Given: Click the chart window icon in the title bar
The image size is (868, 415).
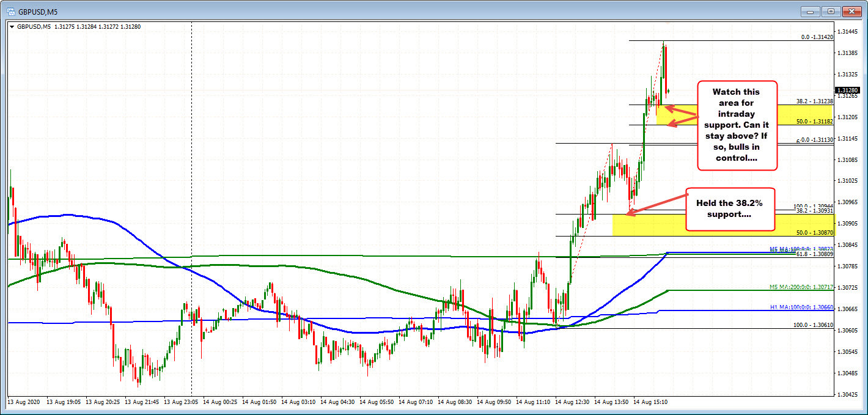Looking at the screenshot, I should click(x=11, y=11).
